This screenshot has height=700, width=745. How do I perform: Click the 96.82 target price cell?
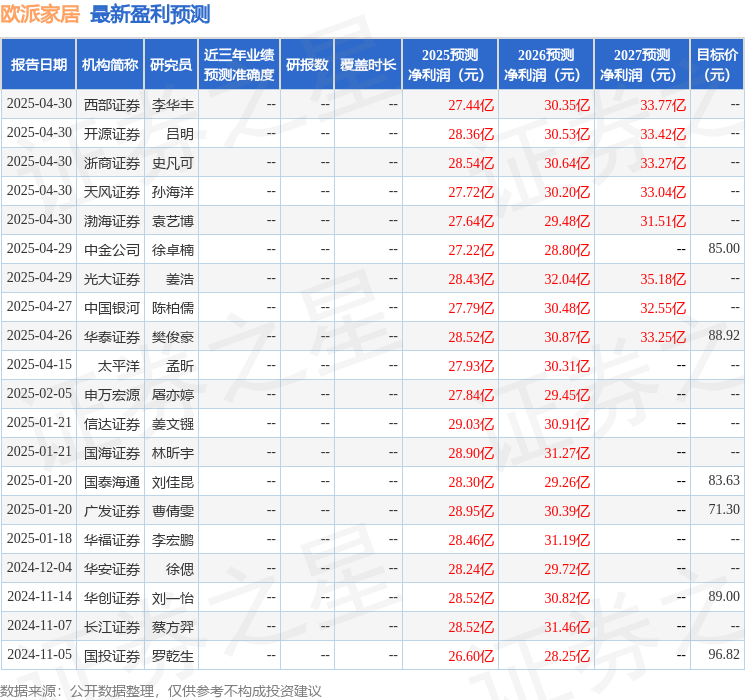[723, 656]
